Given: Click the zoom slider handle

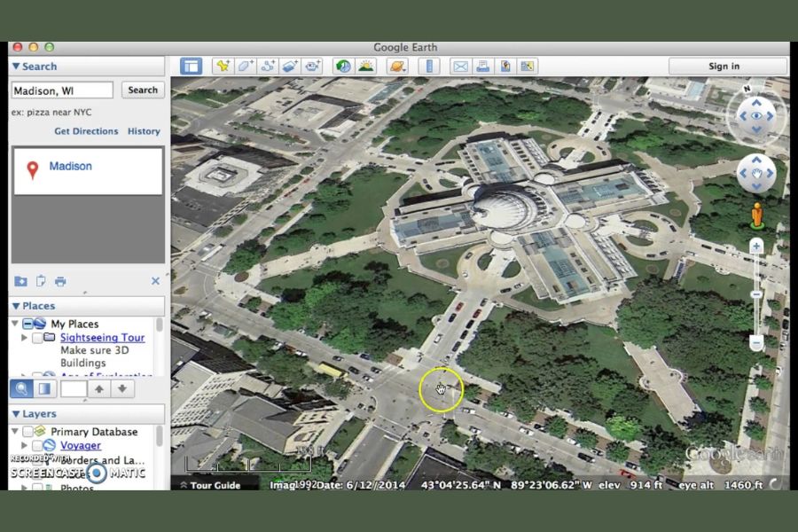Looking at the screenshot, I should click(x=756, y=294).
